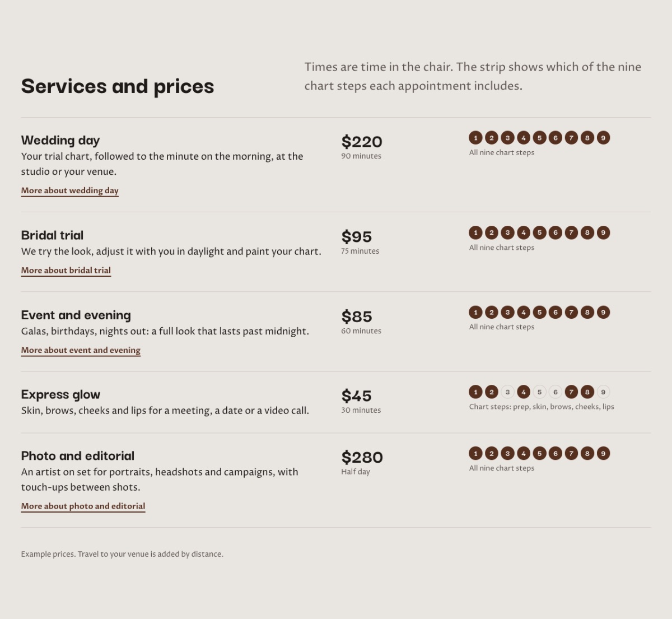672x619 pixels.
Task: Open More about photo and editorial link
Action: pos(83,506)
